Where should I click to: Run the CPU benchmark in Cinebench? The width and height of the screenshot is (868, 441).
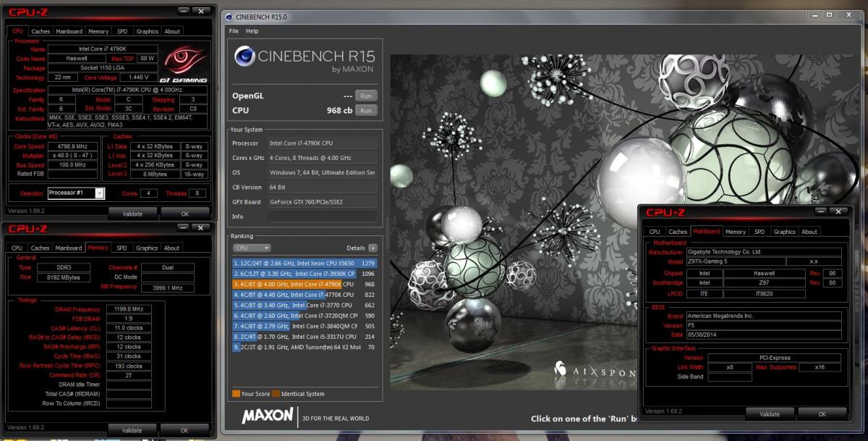[x=366, y=110]
